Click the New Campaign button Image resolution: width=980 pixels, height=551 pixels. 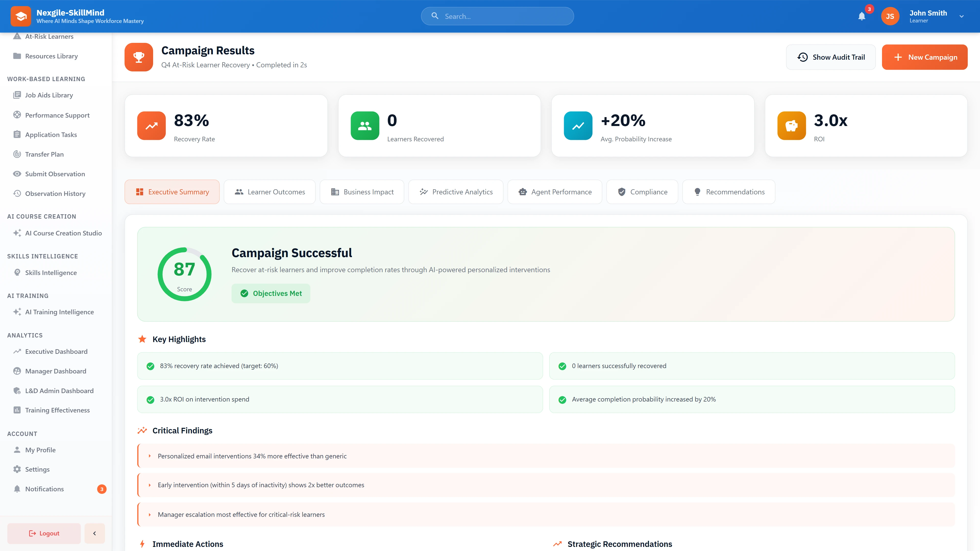pyautogui.click(x=924, y=57)
